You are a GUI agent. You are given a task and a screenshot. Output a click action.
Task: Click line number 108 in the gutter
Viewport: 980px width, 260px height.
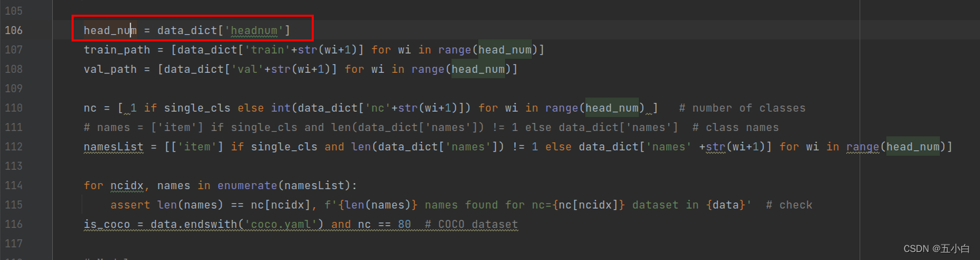[x=13, y=69]
